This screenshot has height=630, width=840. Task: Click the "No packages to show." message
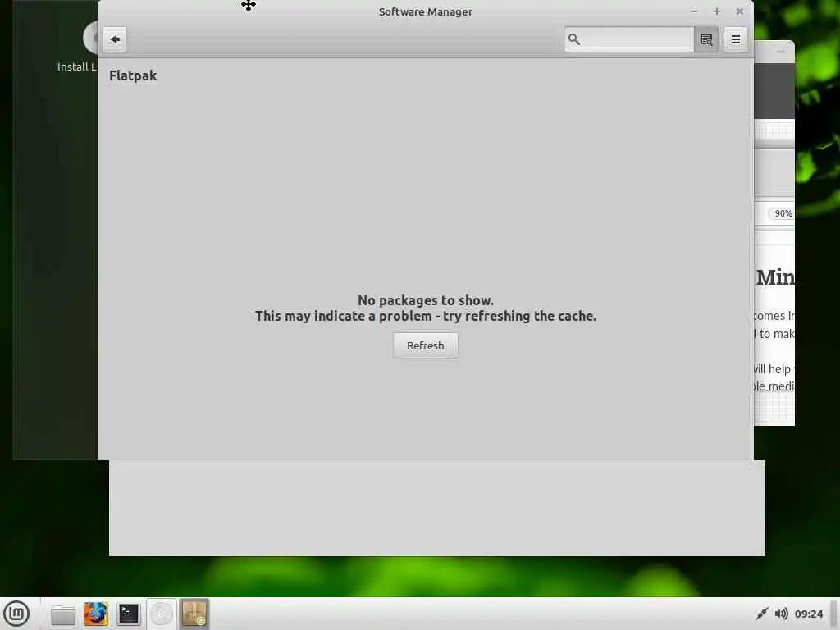tap(426, 300)
